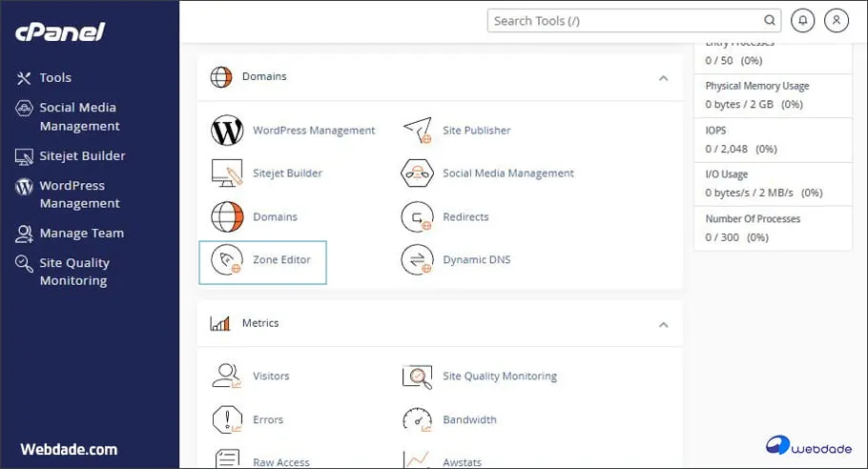Click the Site Quality Monitoring sidebar icon
868x469 pixels.
tap(24, 263)
